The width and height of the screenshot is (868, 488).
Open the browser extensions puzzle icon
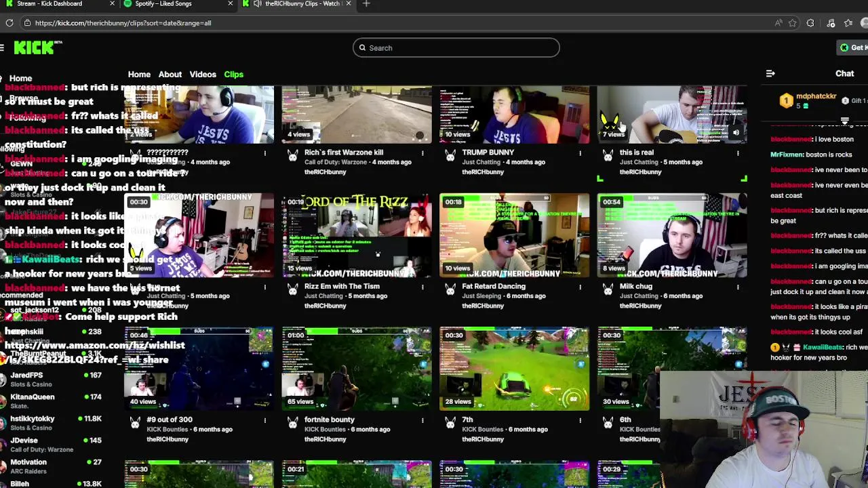pyautogui.click(x=810, y=23)
